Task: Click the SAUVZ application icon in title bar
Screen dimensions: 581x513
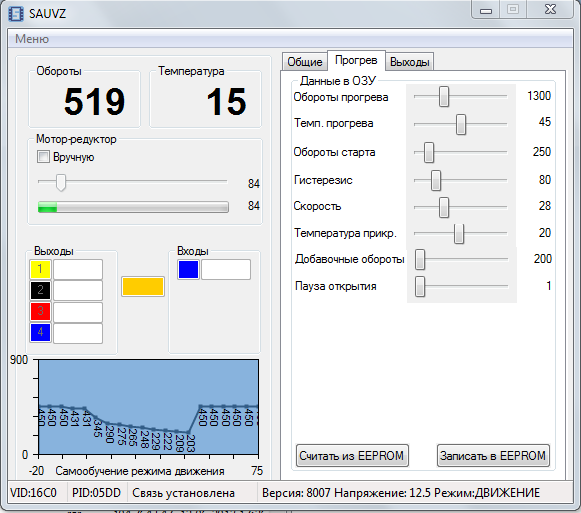Action: coord(16,14)
